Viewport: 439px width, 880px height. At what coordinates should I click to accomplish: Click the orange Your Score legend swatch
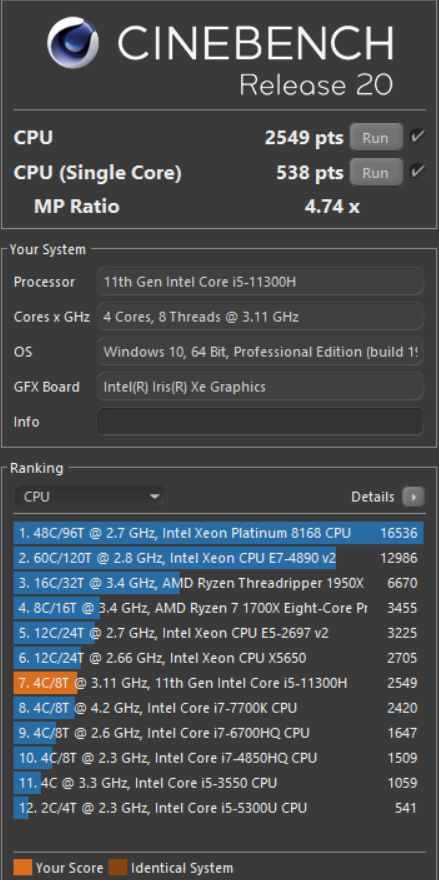click(x=22, y=868)
